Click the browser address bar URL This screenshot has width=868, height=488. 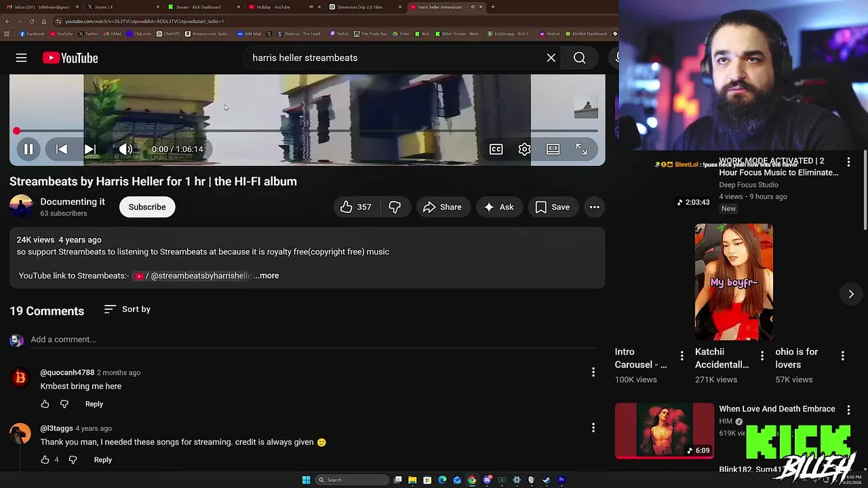point(144,21)
